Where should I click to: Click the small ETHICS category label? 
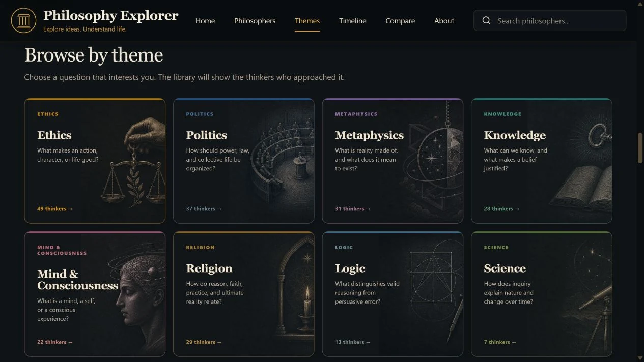click(x=48, y=114)
